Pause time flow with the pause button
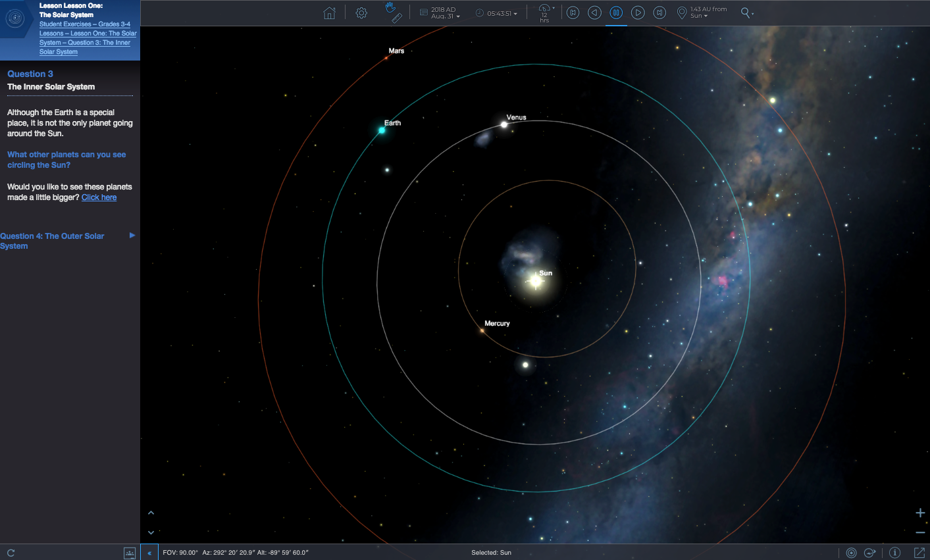The height and width of the screenshot is (560, 930). pyautogui.click(x=616, y=13)
